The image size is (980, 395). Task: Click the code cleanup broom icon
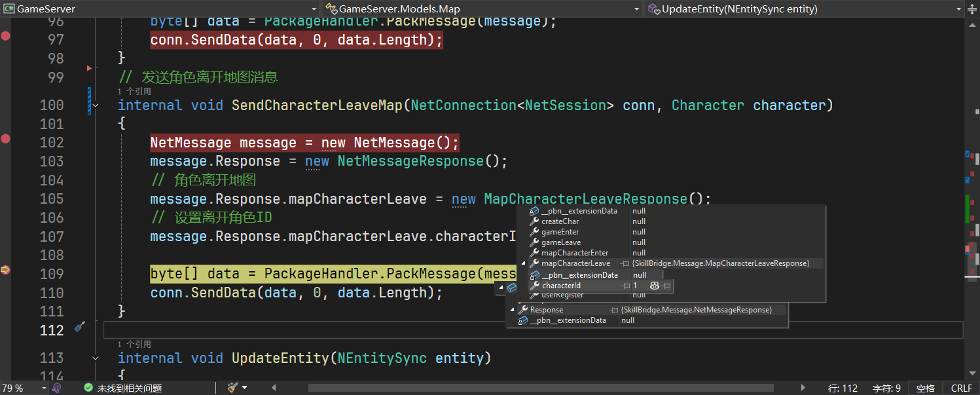point(232,388)
